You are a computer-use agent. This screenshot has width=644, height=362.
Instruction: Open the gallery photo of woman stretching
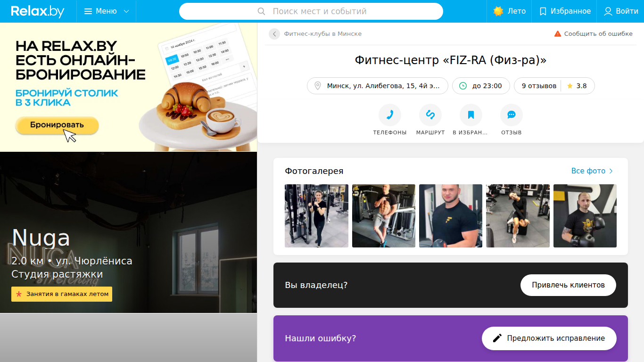(518, 216)
